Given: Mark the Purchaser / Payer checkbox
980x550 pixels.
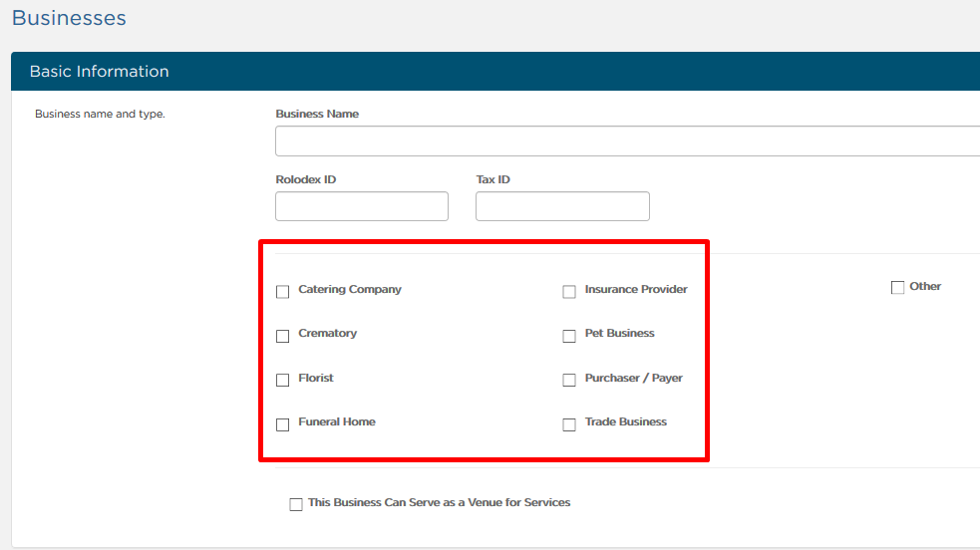Looking at the screenshot, I should 568,380.
